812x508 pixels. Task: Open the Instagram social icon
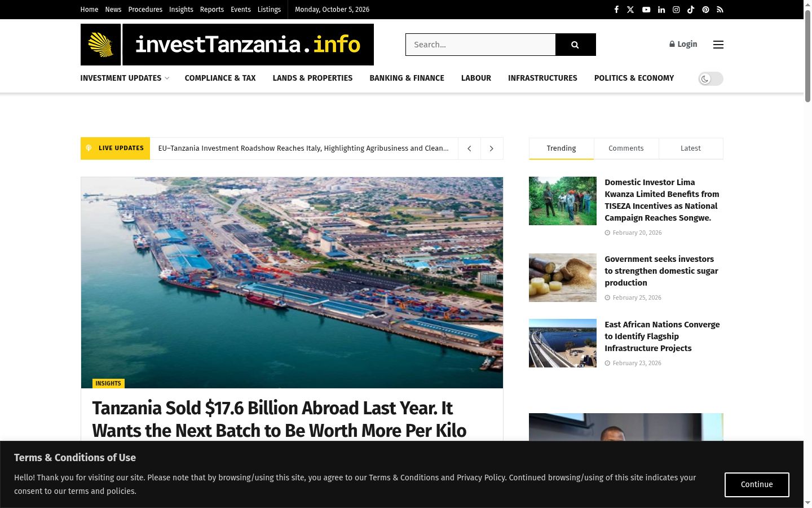tap(676, 10)
